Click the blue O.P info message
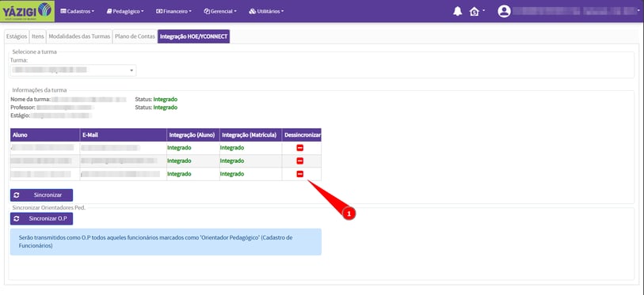 pos(166,242)
